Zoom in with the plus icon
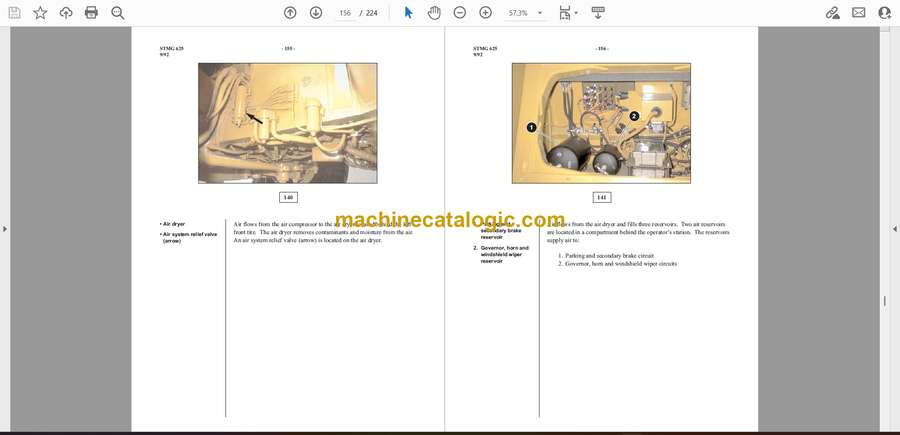Viewport: 900px width, 435px height. tap(486, 13)
